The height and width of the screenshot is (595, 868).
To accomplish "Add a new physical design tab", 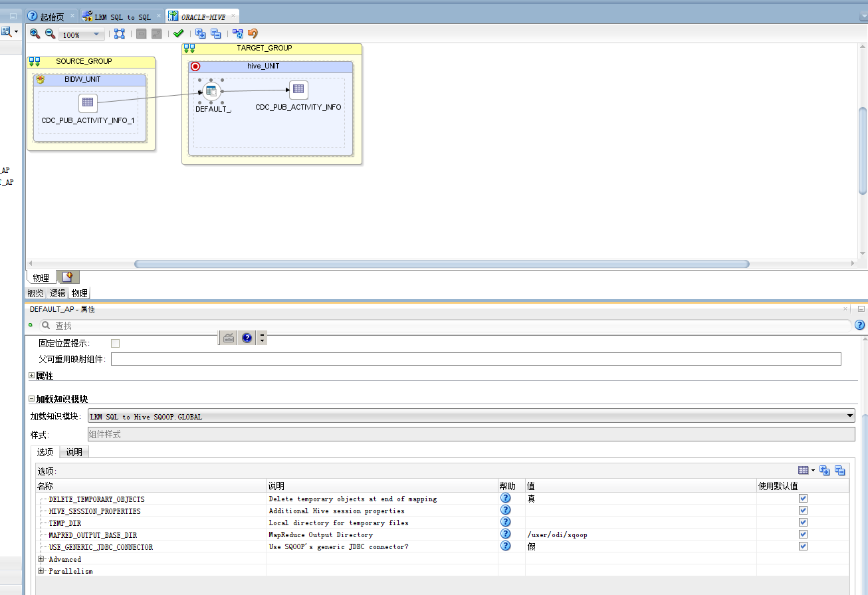I will click(67, 277).
